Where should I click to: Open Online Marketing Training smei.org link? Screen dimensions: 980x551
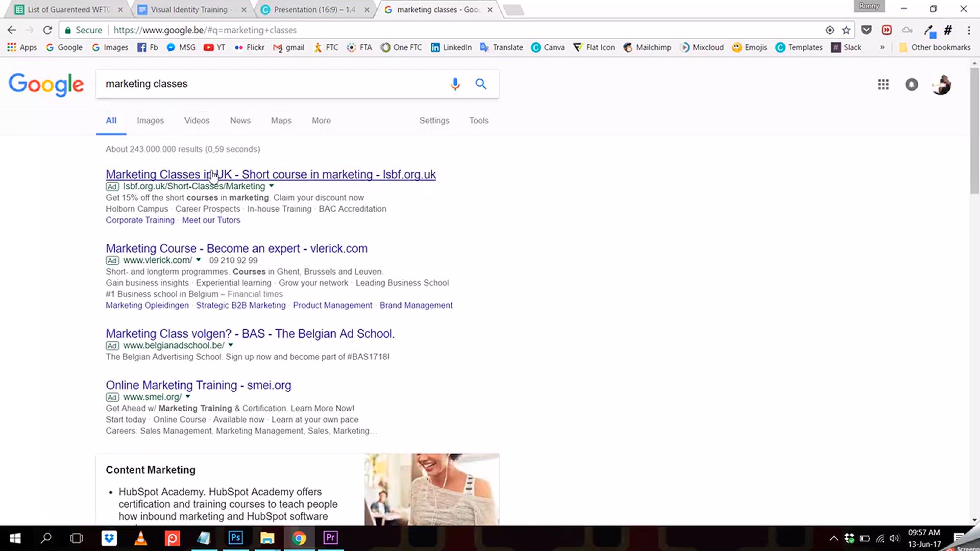pos(198,385)
